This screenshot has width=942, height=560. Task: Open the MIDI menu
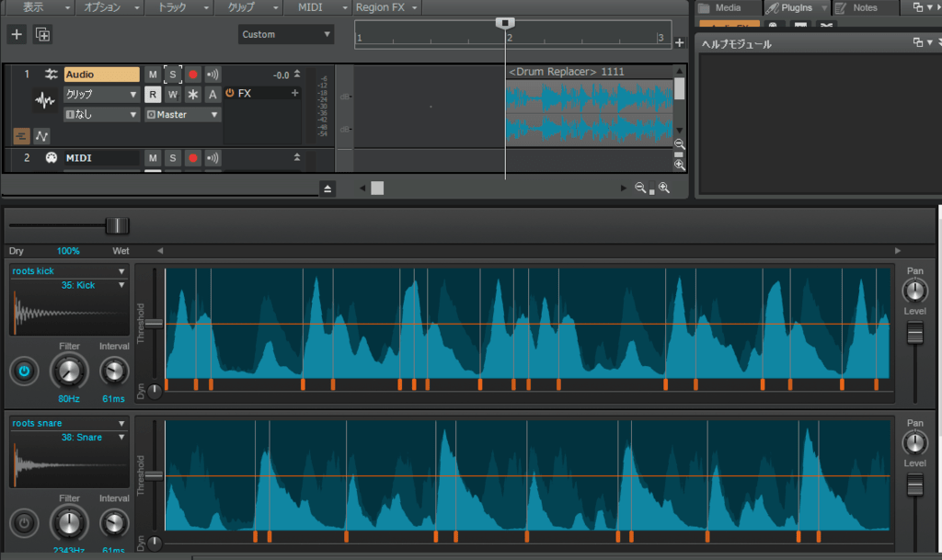(x=319, y=7)
